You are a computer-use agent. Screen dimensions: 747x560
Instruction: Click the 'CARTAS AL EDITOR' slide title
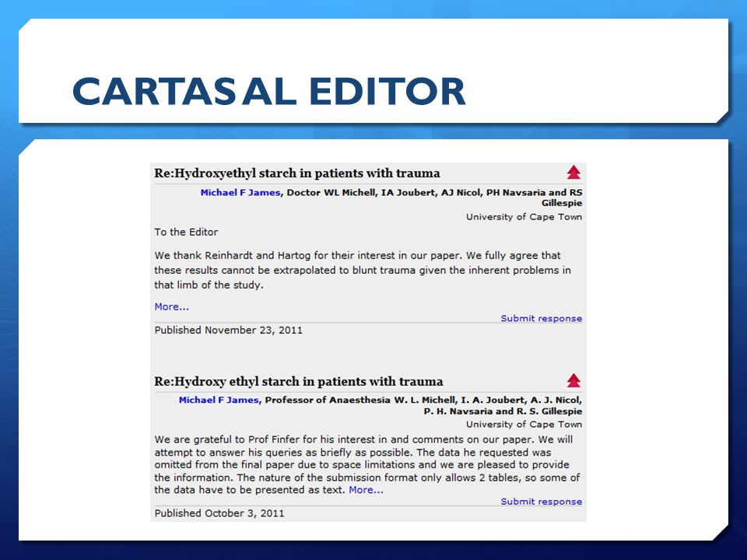(x=268, y=91)
